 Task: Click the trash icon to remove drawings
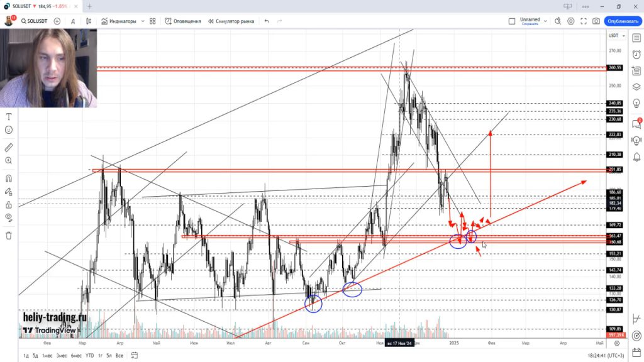9,236
